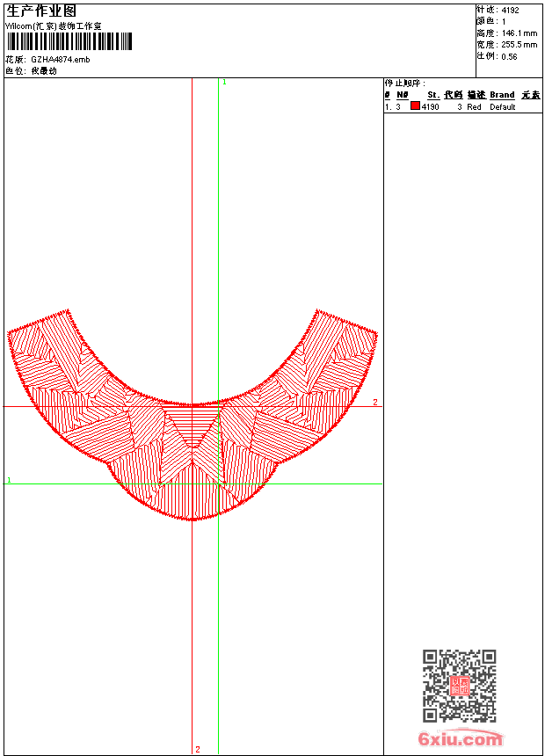Click the St. column header
The height and width of the screenshot is (756, 545).
[x=433, y=95]
